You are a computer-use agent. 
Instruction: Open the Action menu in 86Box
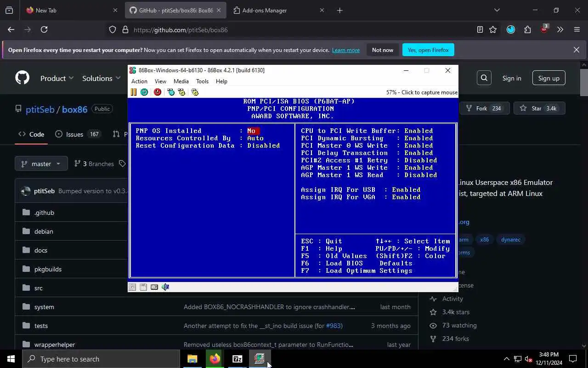click(139, 81)
